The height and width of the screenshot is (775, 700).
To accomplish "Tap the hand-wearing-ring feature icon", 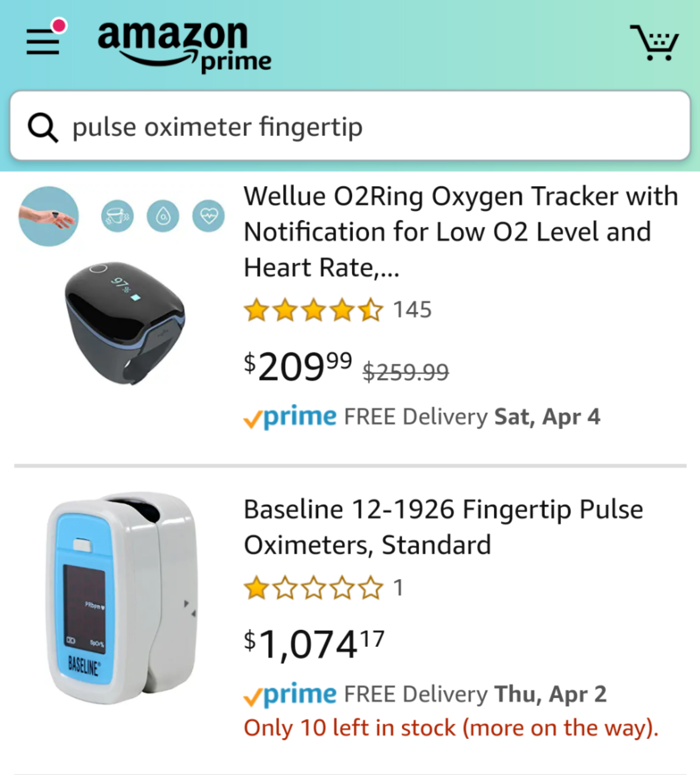I will (x=48, y=216).
